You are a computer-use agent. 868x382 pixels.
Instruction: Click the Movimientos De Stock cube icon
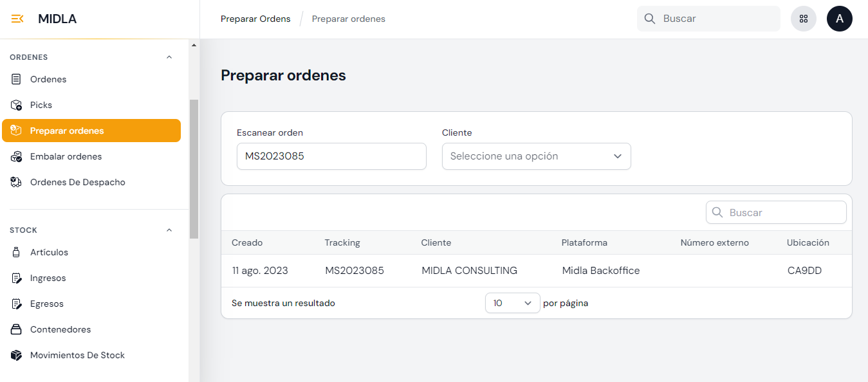point(17,355)
